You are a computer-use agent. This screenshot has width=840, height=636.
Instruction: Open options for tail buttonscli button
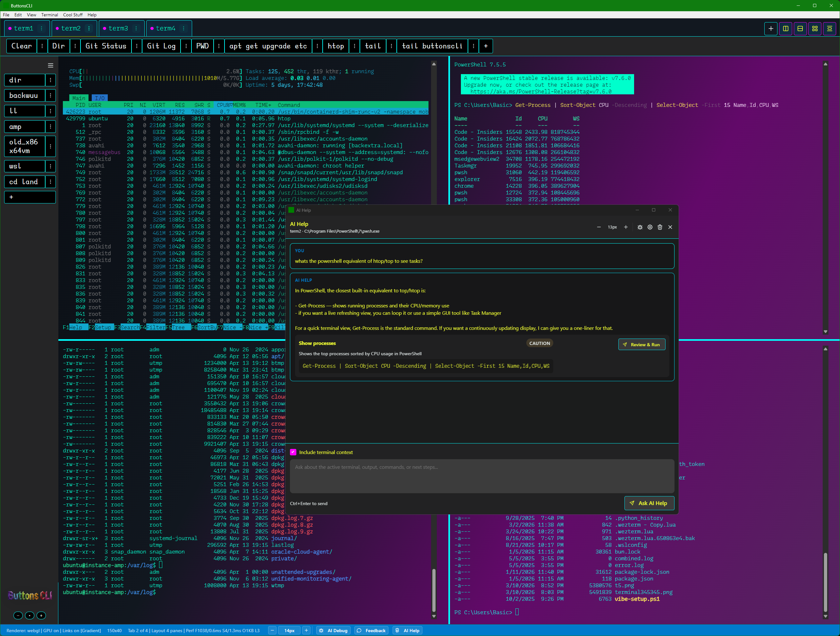tap(473, 46)
